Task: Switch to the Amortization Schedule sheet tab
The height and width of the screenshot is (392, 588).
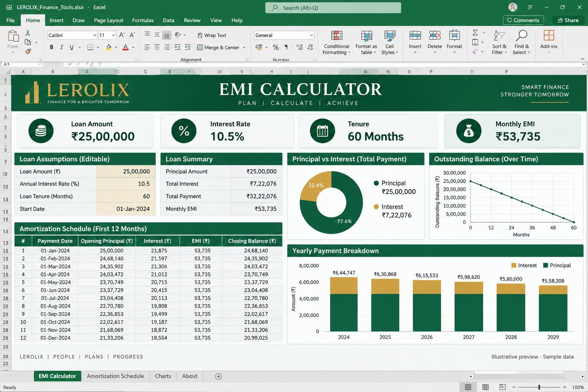Action: click(115, 376)
